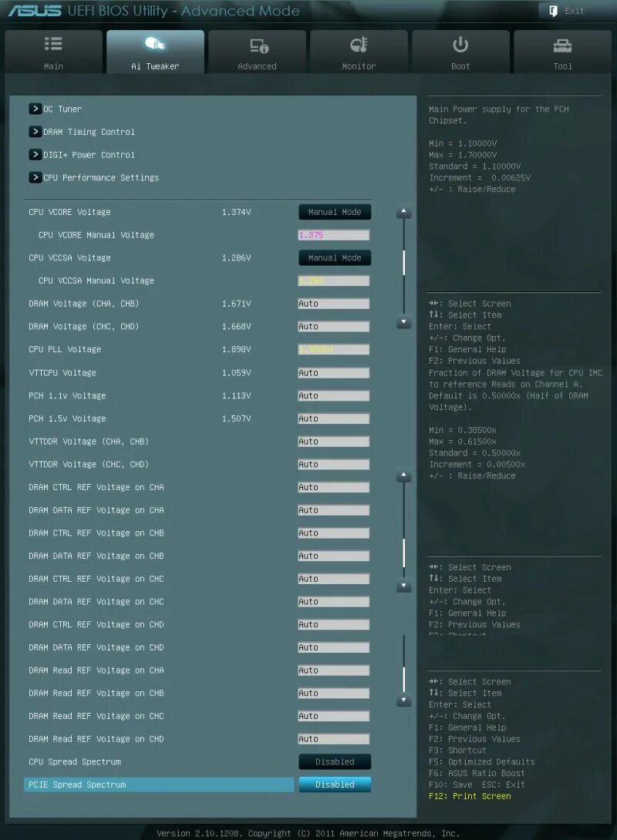Open PCIE Spread Spectrum Disabled dropdown
Viewport: 617px width, 840px height.
point(335,785)
